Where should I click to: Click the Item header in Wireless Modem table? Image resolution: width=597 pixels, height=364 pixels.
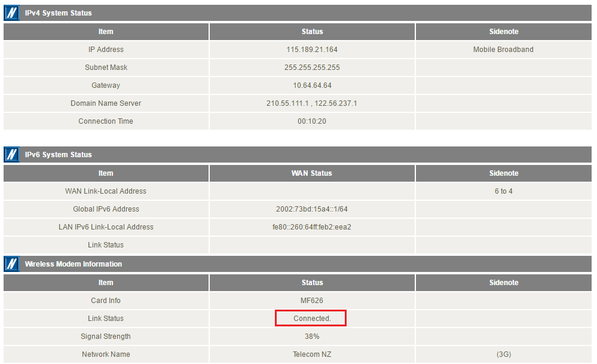click(x=106, y=283)
